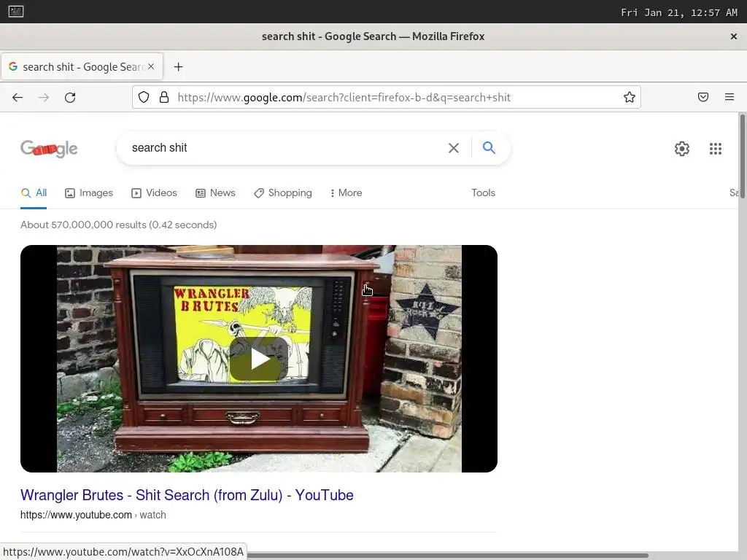Reload the current page

point(70,98)
